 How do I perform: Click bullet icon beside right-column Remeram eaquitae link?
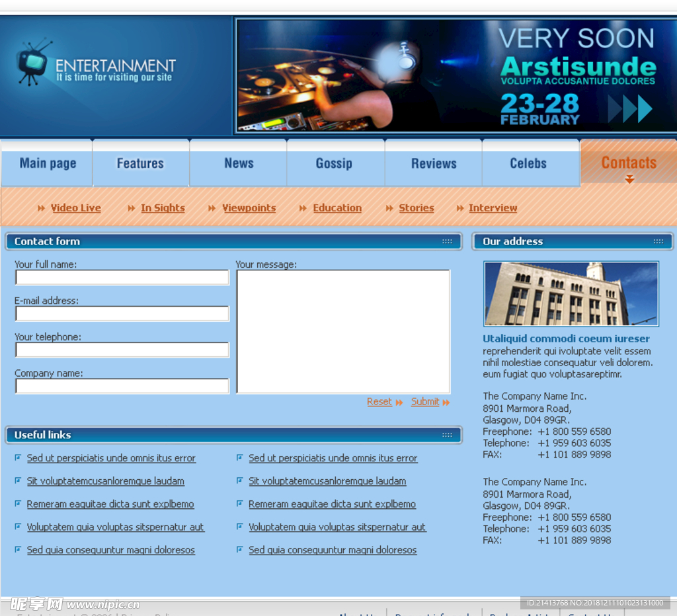pyautogui.click(x=239, y=503)
